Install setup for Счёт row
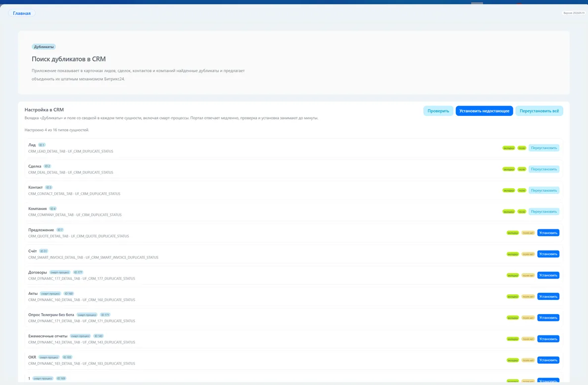 tap(548, 254)
